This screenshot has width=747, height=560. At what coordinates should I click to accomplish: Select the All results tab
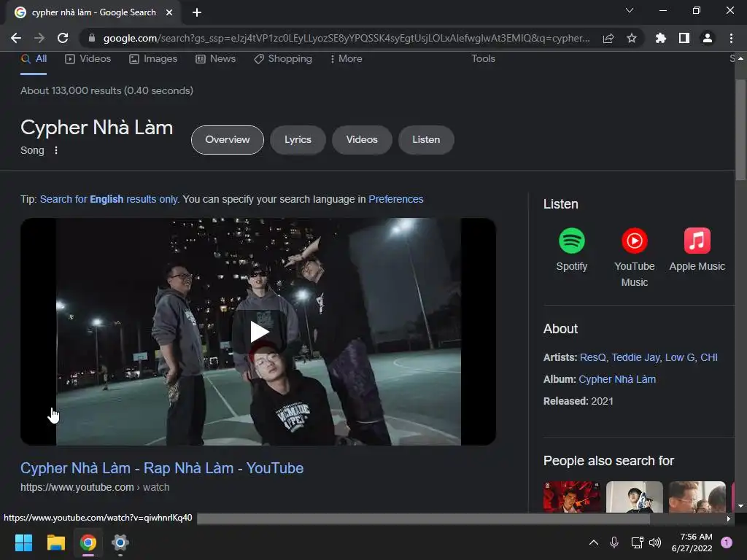34,58
